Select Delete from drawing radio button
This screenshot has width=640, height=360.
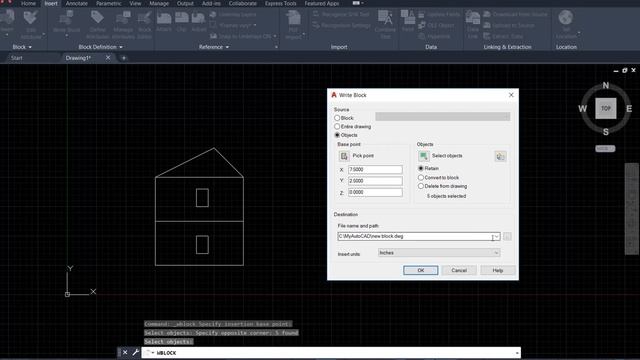[421, 186]
